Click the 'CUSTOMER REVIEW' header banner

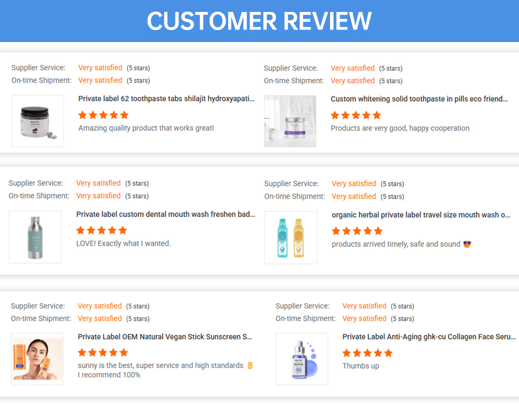click(259, 21)
